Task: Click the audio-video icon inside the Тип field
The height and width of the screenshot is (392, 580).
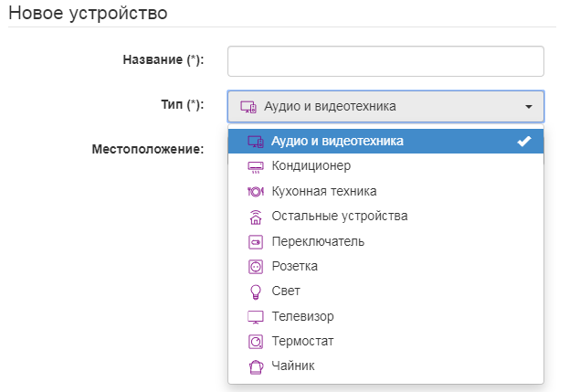Action: pos(248,106)
